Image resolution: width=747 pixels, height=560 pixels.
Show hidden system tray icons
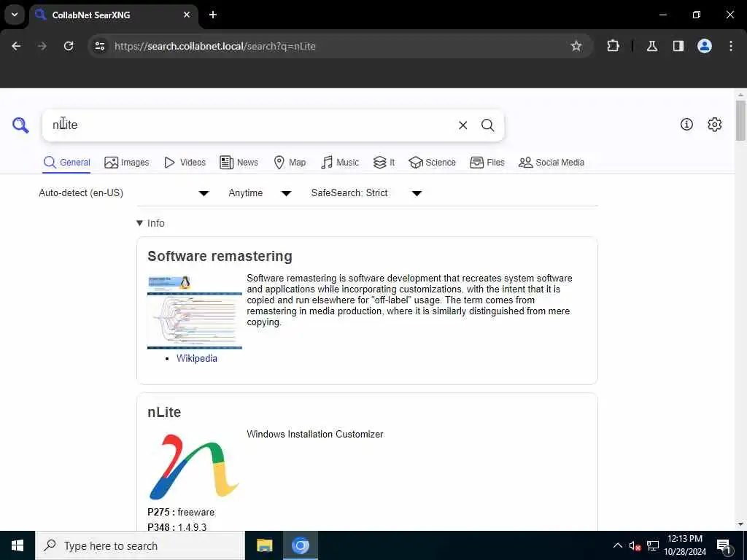(x=617, y=545)
